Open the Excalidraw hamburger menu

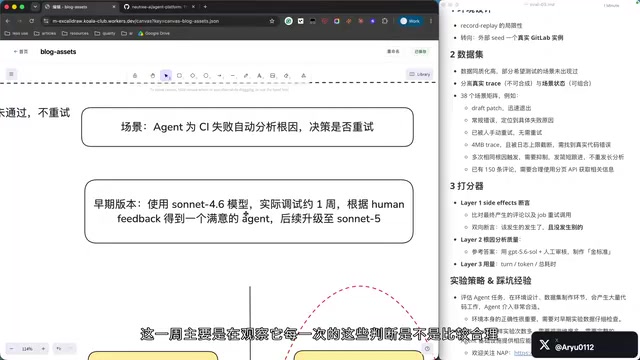[x=11, y=74]
